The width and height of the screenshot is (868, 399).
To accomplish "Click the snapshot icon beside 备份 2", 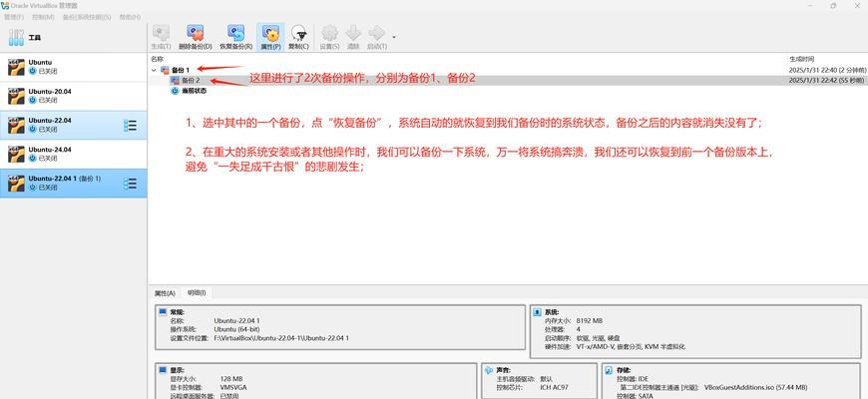I will pyautogui.click(x=175, y=80).
